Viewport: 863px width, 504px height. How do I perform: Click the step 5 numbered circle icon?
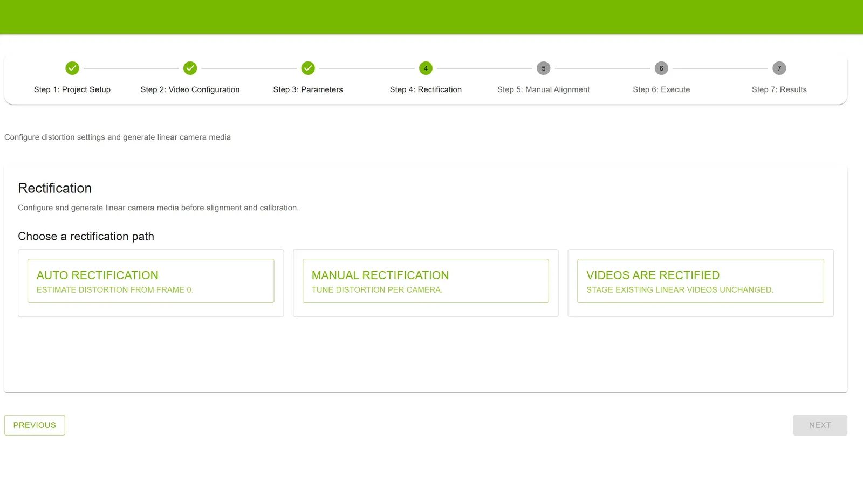click(543, 68)
